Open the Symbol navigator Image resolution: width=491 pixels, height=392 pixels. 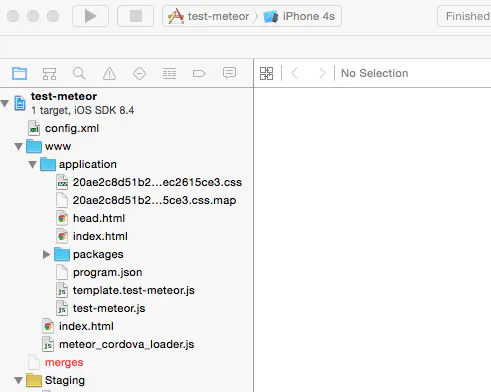tap(49, 73)
